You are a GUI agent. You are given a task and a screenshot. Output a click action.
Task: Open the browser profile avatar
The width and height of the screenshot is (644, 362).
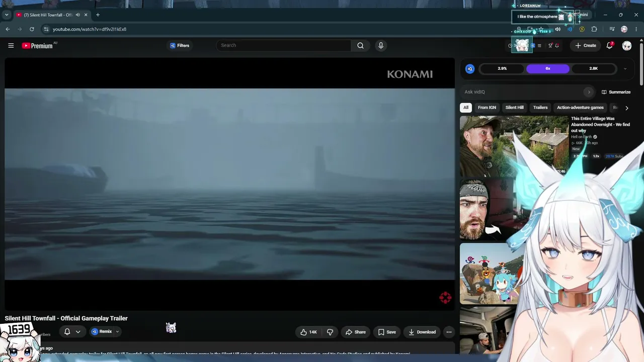[624, 29]
